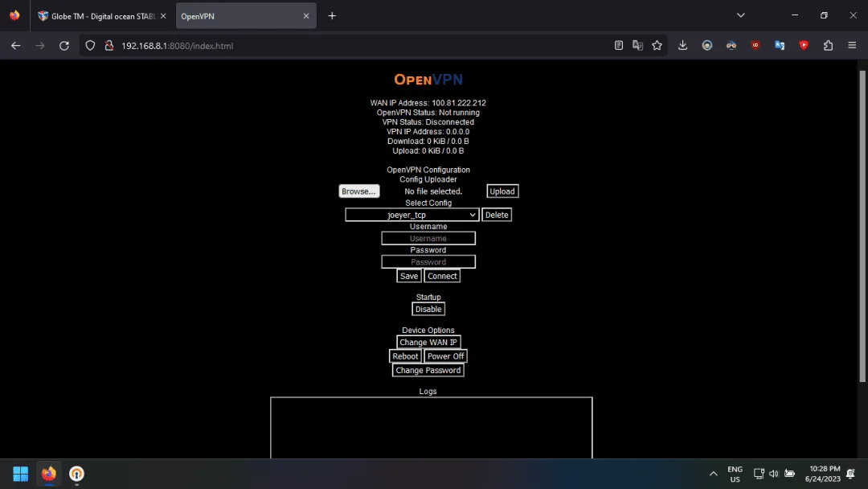Viewport: 868px width, 489px height.
Task: Browse for a config file to upload
Action: pyautogui.click(x=358, y=191)
